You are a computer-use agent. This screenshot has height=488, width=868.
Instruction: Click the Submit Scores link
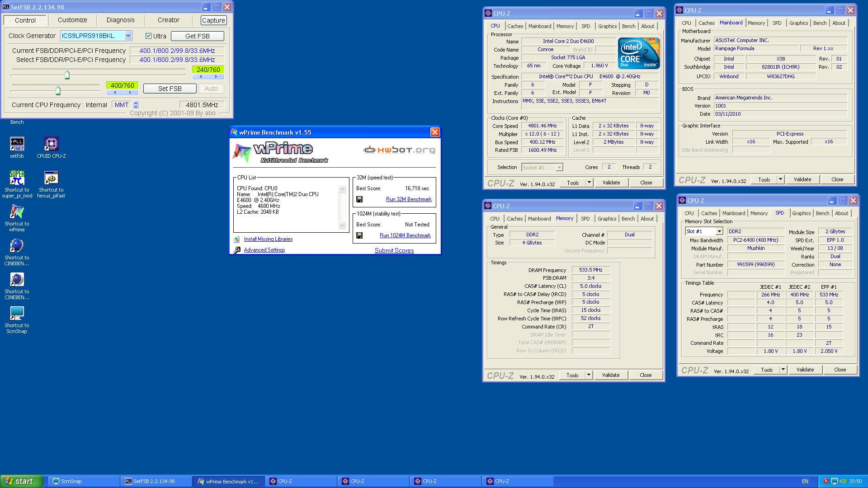(x=394, y=251)
